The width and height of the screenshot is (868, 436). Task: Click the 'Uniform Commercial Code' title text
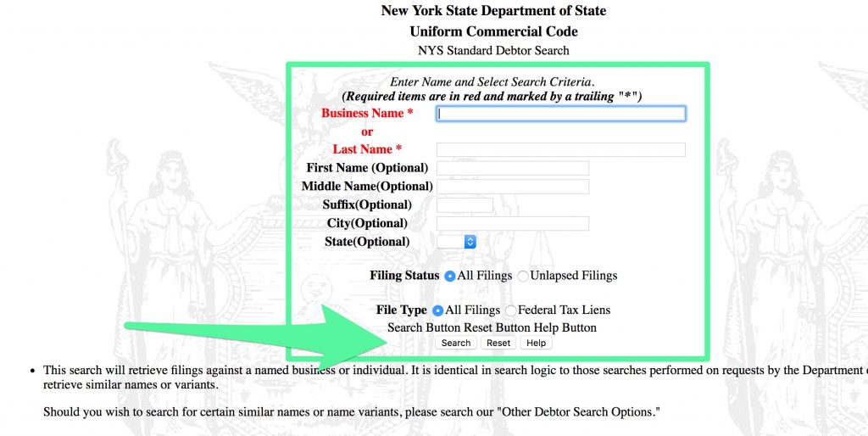[x=494, y=31]
